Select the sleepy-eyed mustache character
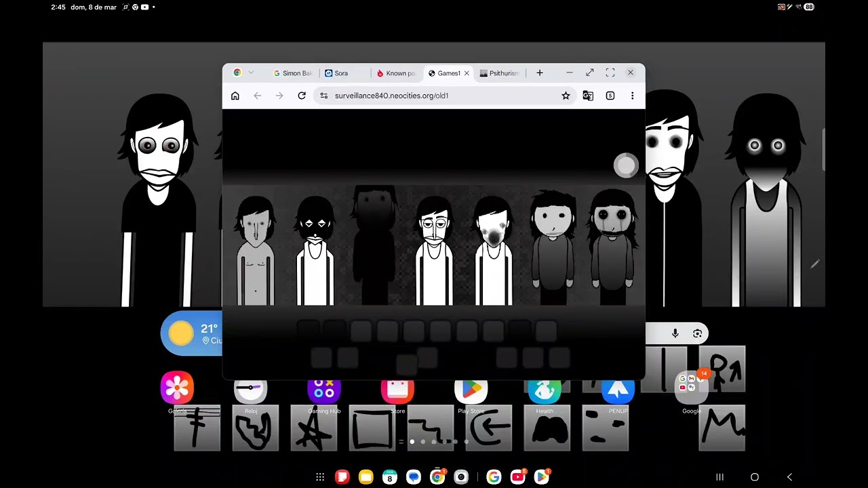Viewport: 868px width, 488px height. [434, 249]
